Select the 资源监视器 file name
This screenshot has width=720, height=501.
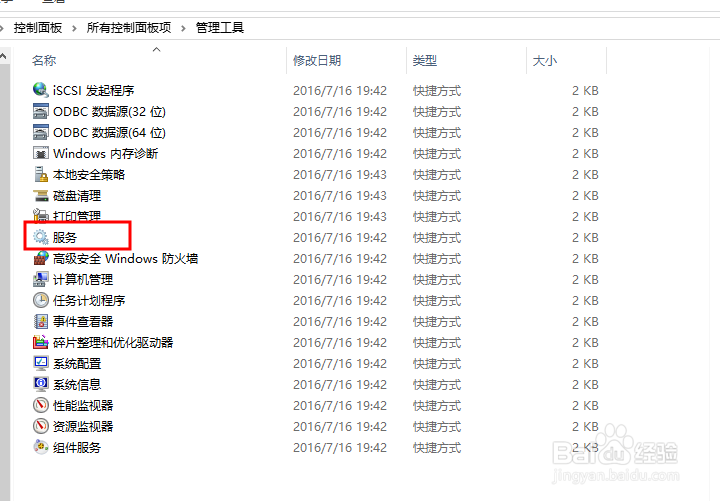coord(83,427)
